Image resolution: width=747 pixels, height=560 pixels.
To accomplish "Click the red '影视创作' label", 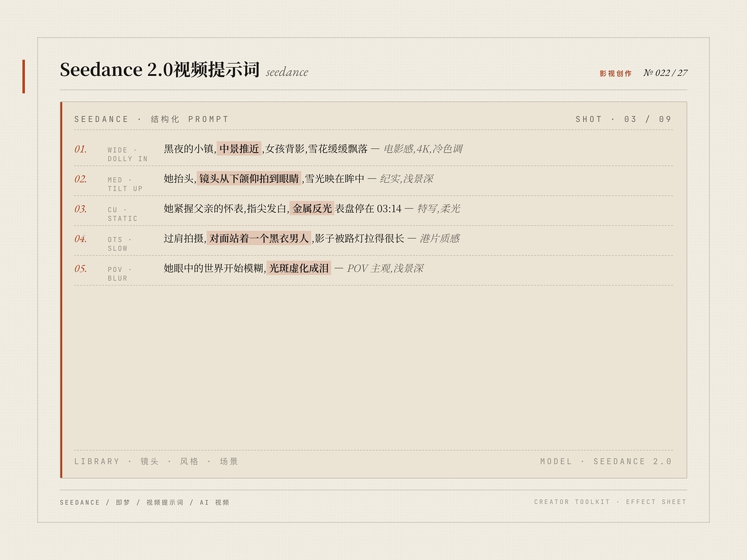I will (616, 73).
